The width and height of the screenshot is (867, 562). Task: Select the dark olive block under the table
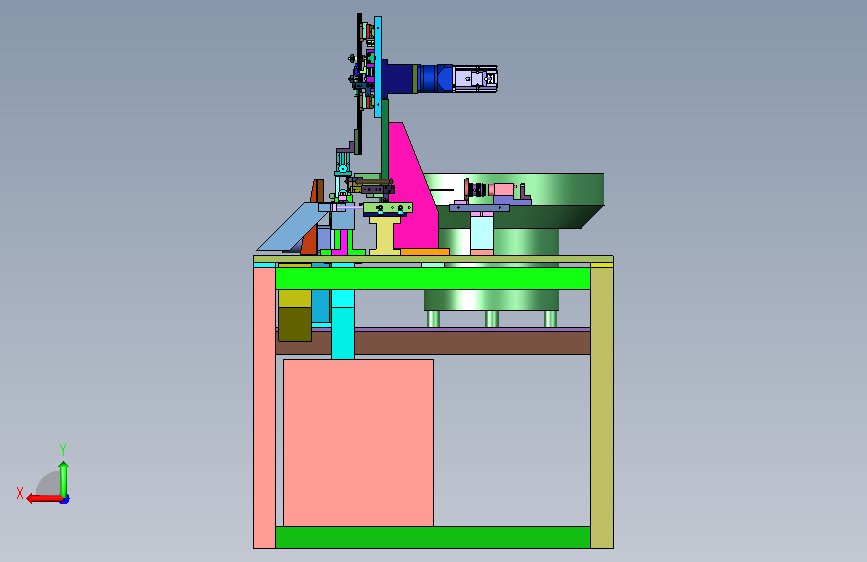[295, 324]
